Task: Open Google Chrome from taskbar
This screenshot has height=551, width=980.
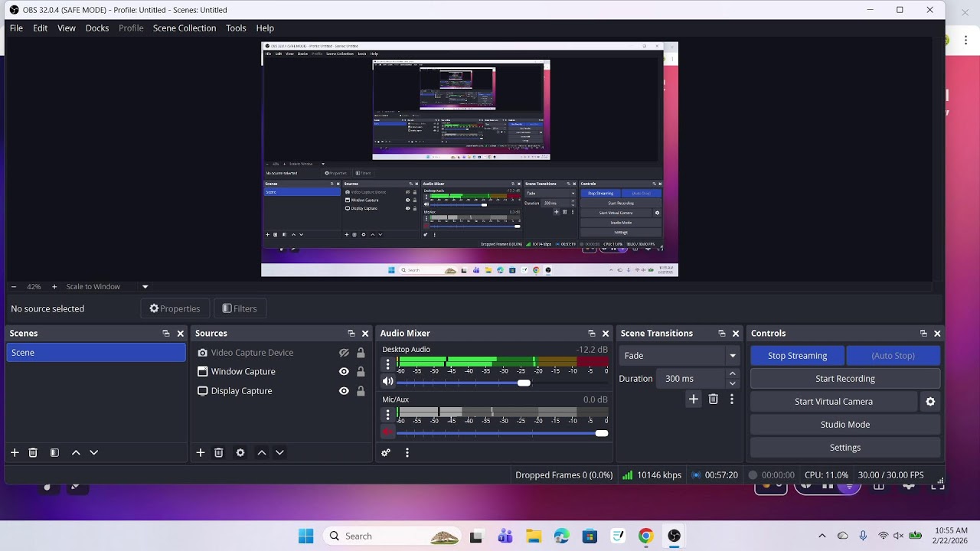Action: [x=645, y=536]
